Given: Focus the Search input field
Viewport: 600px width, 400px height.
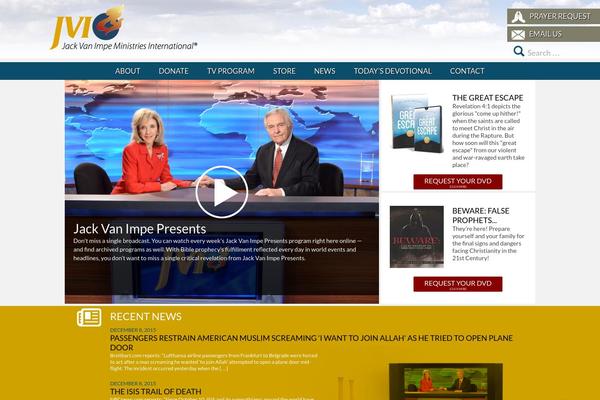Looking at the screenshot, I should [x=562, y=53].
